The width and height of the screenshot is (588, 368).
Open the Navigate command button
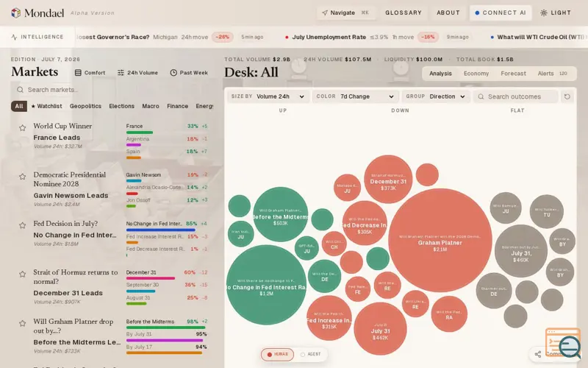coord(345,13)
